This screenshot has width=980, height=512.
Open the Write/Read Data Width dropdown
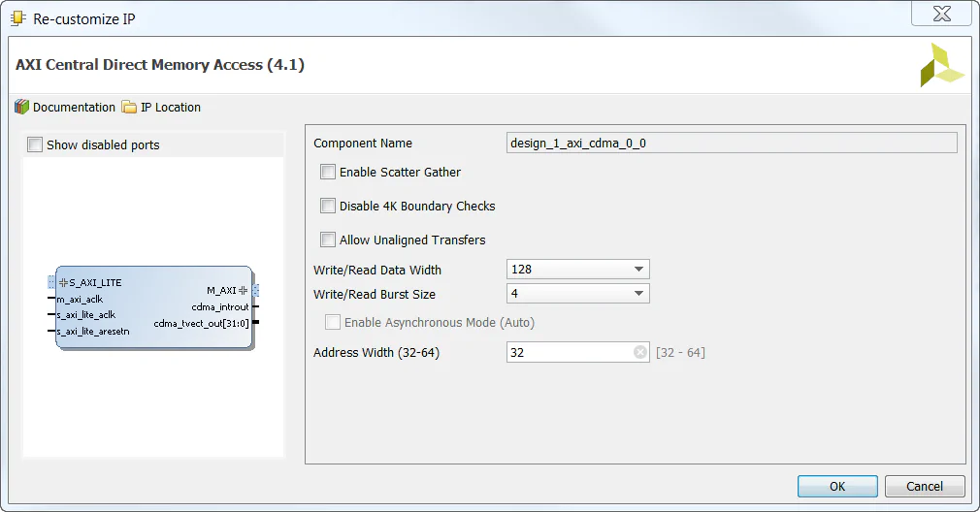(x=577, y=270)
